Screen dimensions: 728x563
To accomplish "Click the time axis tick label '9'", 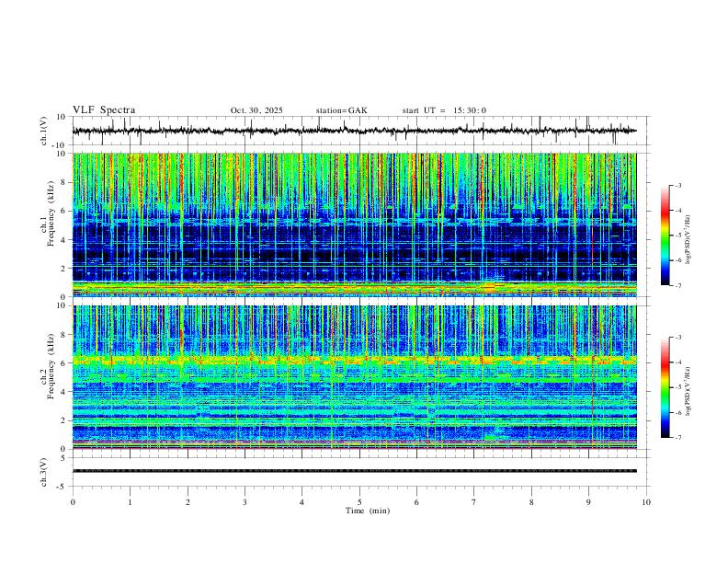I will [588, 502].
